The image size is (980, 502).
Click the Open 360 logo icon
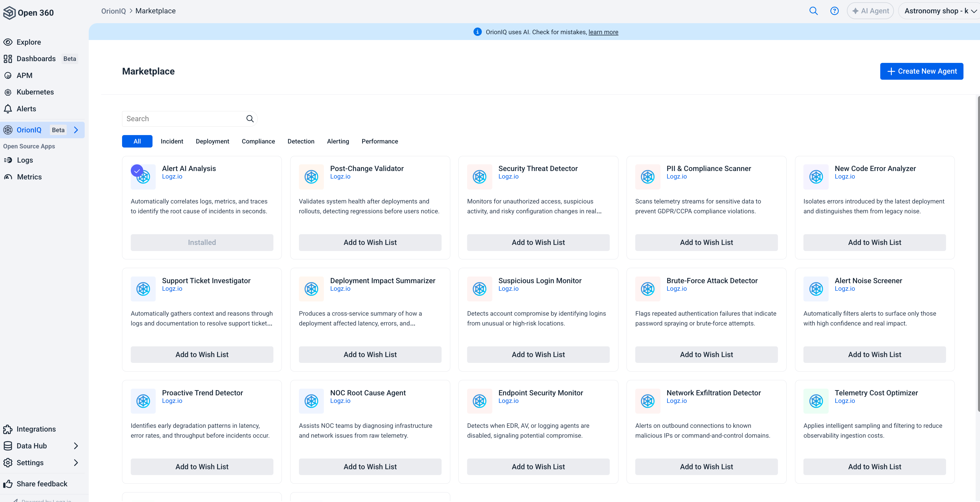9,12
